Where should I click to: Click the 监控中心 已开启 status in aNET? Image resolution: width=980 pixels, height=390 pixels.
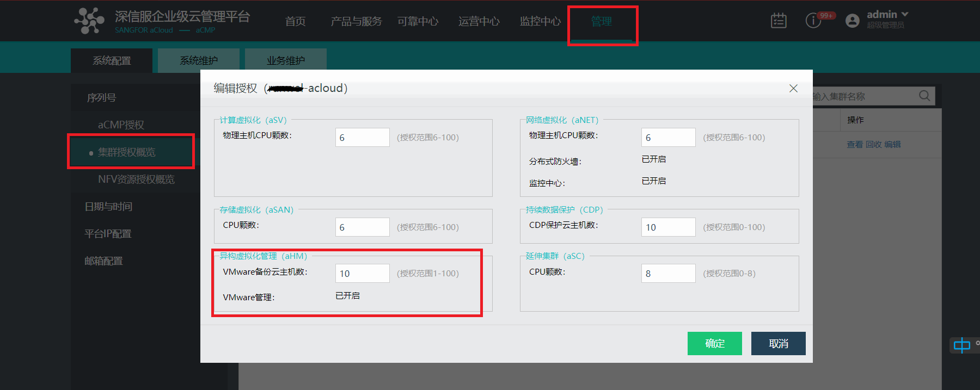tap(654, 181)
